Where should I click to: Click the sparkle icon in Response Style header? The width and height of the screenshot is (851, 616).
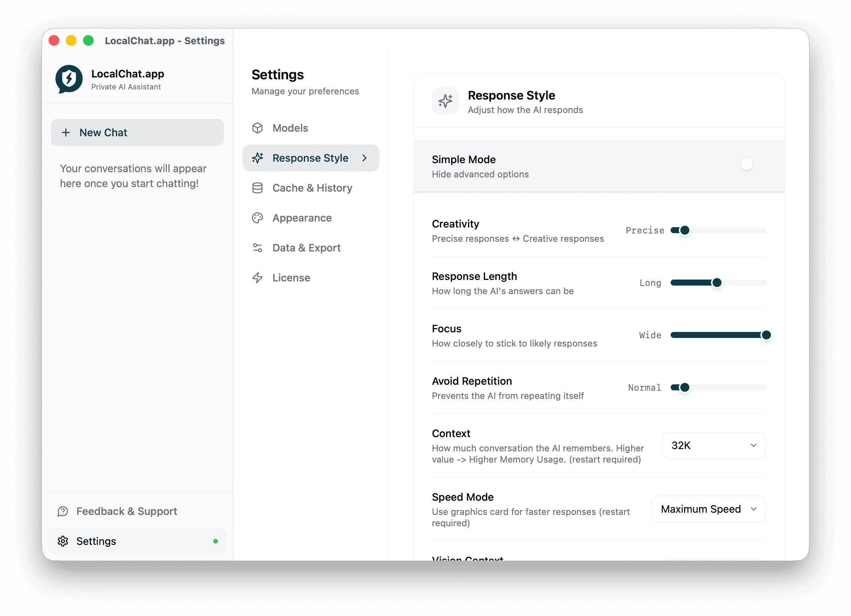tap(445, 101)
